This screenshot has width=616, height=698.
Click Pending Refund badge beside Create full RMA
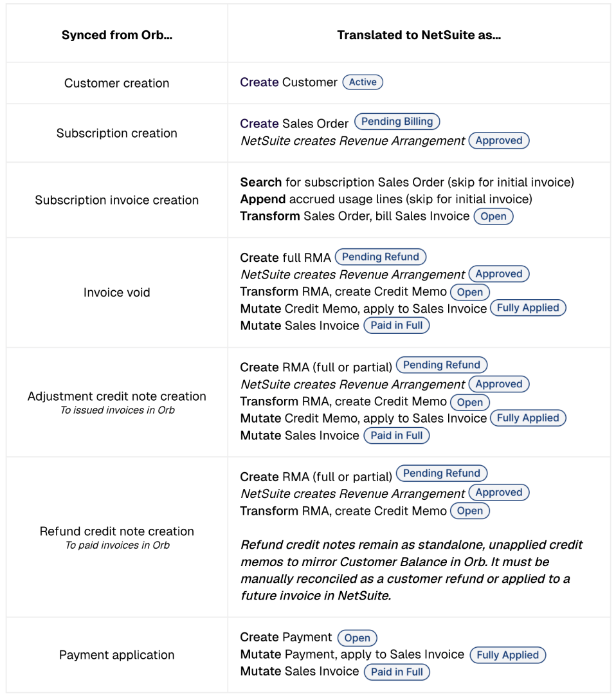point(380,257)
